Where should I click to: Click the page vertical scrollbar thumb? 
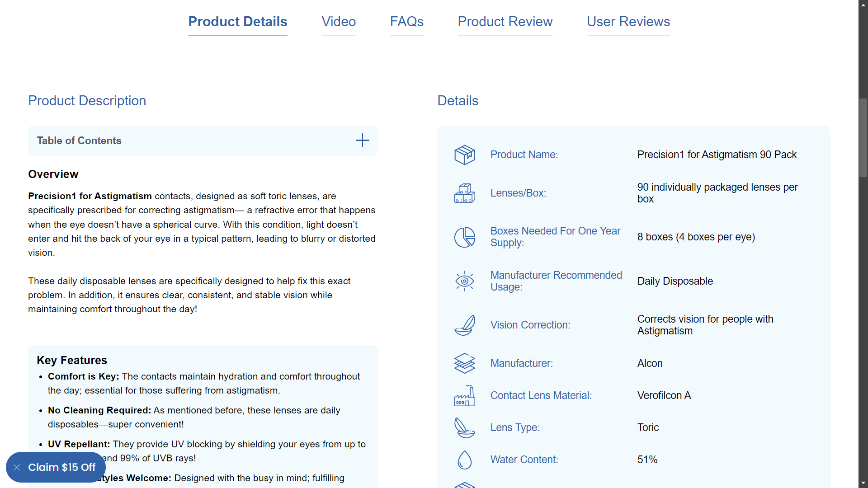863,138
